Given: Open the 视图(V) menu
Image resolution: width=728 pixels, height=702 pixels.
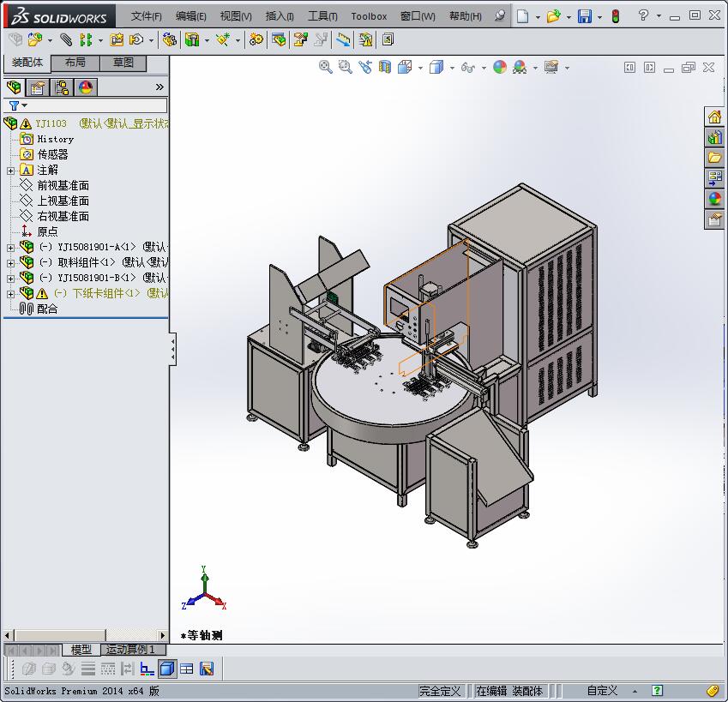Looking at the screenshot, I should (236, 16).
